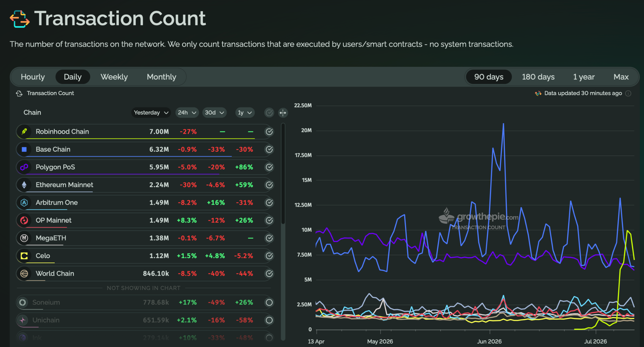Toggle World Chain chart visibility off
The height and width of the screenshot is (347, 644).
tap(269, 274)
